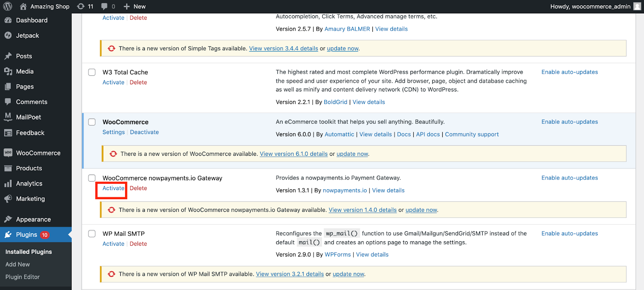The width and height of the screenshot is (644, 290).
Task: Click the Feedback sidebar icon
Action: (8, 133)
